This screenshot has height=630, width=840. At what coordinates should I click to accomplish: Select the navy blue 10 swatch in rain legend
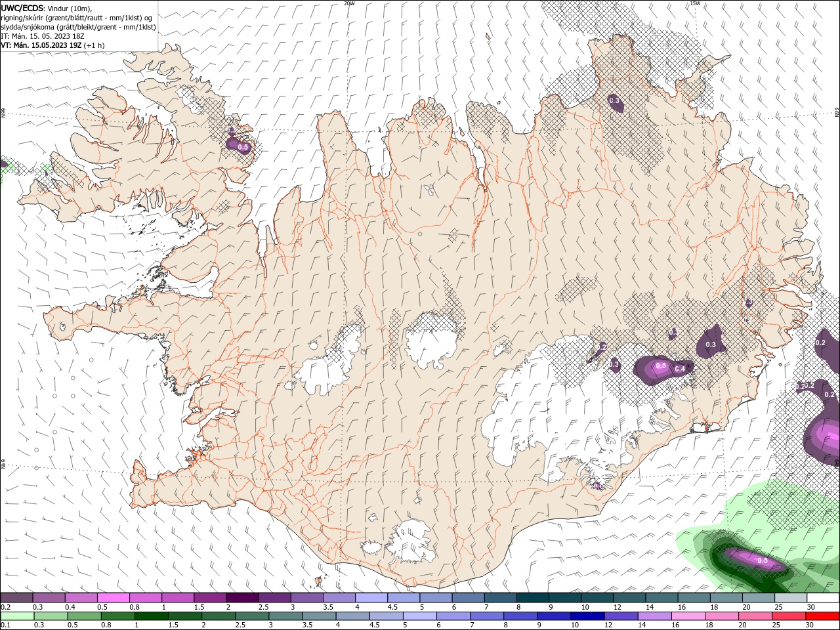point(587,616)
